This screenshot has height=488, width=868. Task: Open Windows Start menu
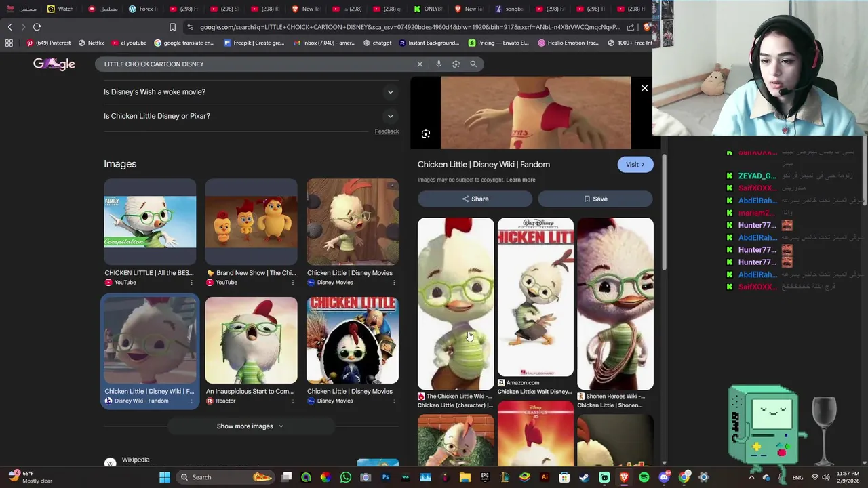[165, 477]
